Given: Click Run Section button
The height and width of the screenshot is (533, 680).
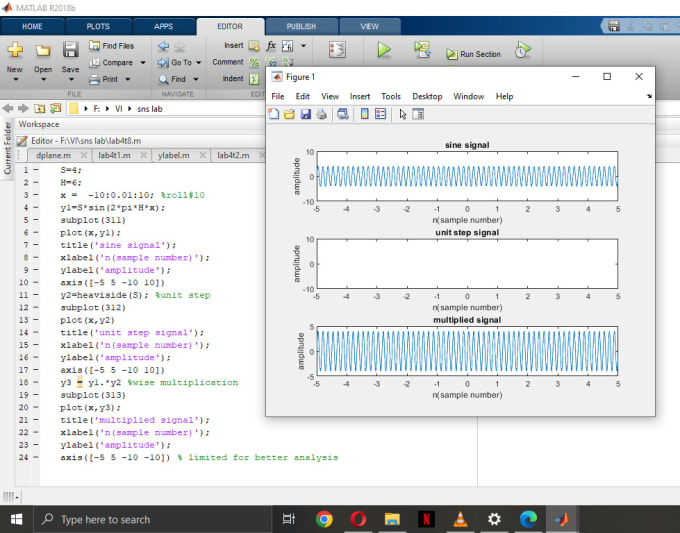Looking at the screenshot, I should point(474,54).
